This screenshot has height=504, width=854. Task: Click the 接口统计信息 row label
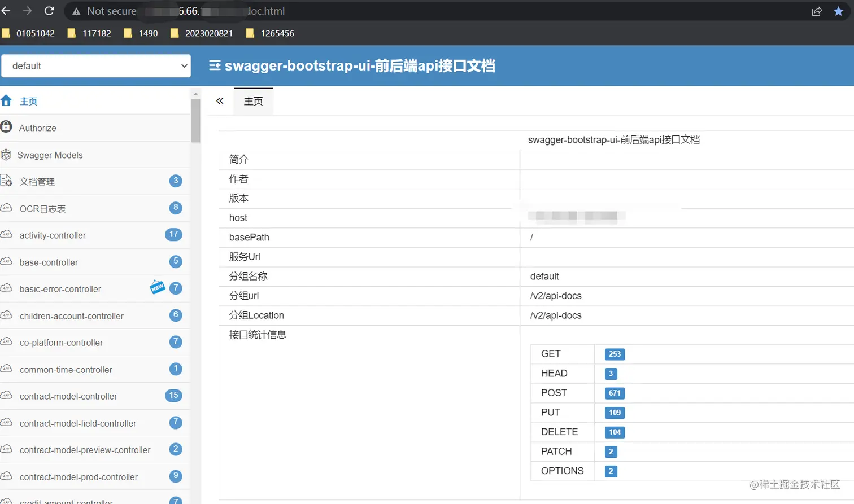pyautogui.click(x=258, y=335)
